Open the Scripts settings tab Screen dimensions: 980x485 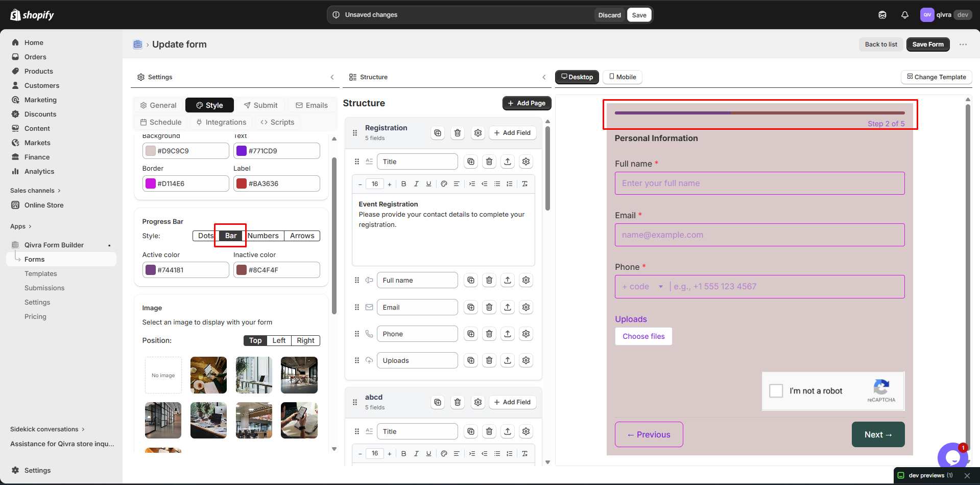[x=277, y=122]
